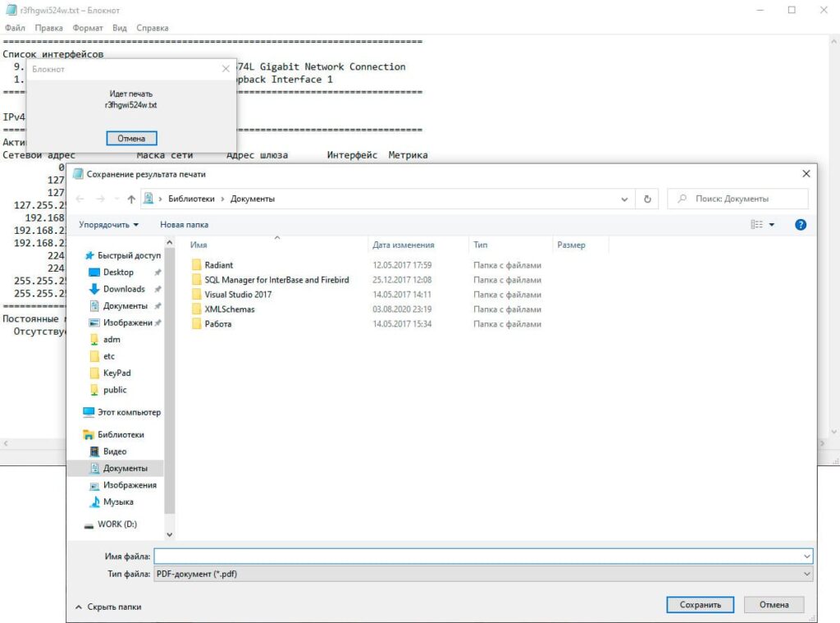Expand the file type PDF dropdown
This screenshot has width=840, height=623.
pyautogui.click(x=806, y=574)
